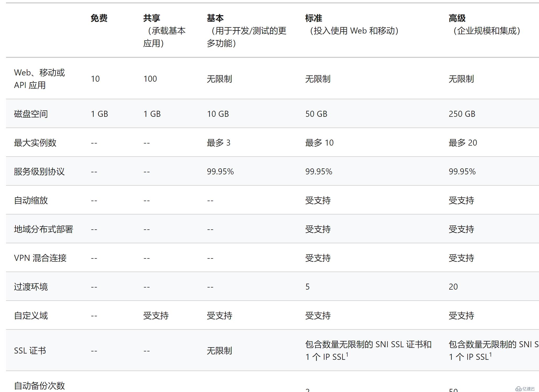This screenshot has height=392, width=539.
Task: Click 受支持 for 自定义域 in 基本 column
Action: 219,316
